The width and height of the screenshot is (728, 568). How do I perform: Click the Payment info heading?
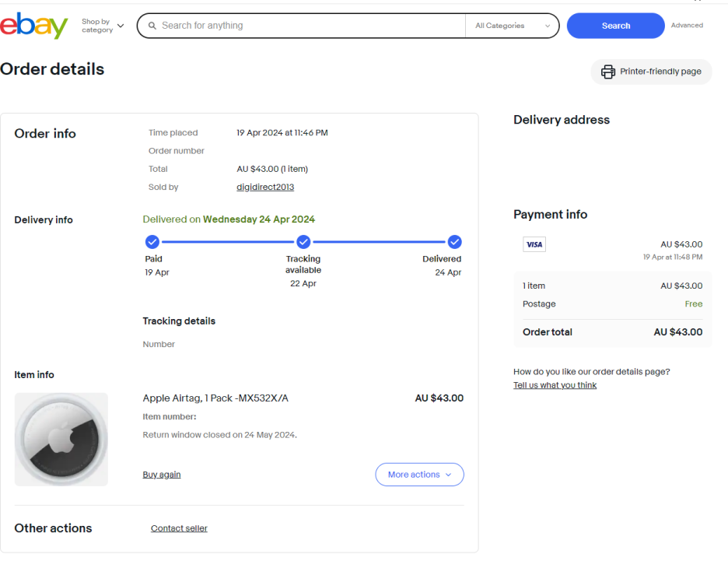(x=550, y=215)
